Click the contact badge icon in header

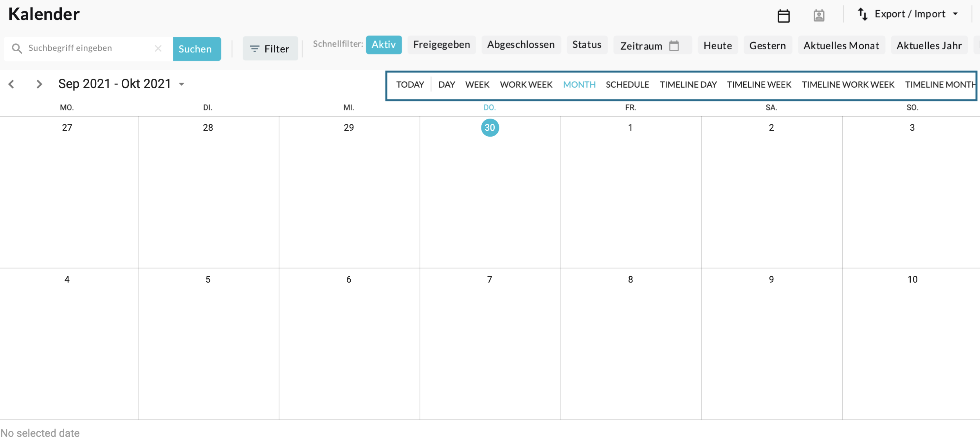819,16
